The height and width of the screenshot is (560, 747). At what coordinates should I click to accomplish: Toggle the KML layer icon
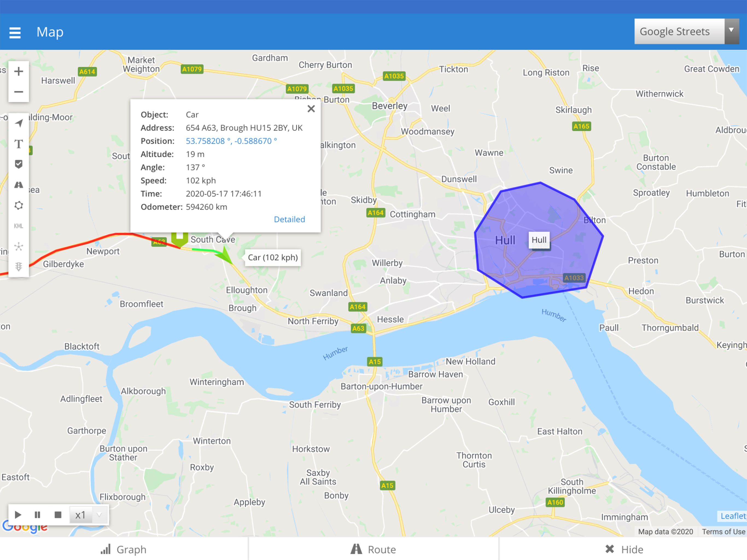[19, 226]
